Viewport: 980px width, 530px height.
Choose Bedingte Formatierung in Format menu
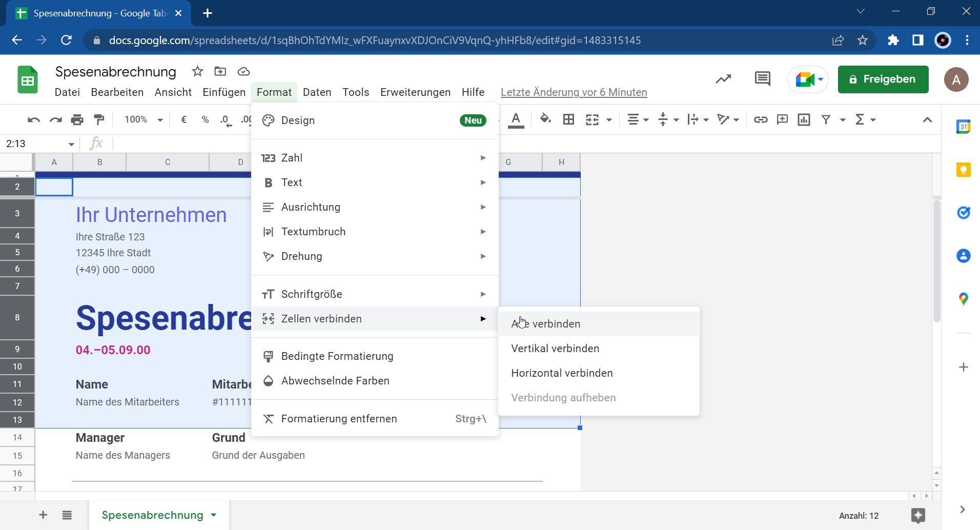pyautogui.click(x=337, y=356)
